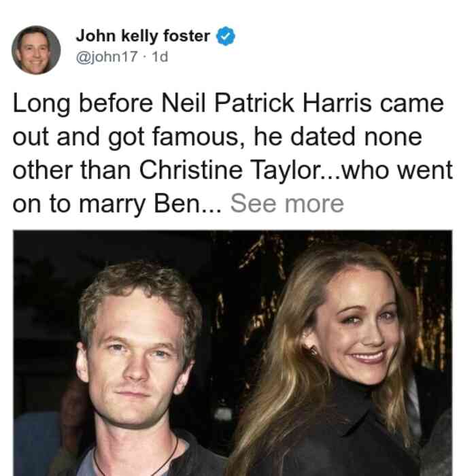This screenshot has height=476, width=476.
Task: Click the blue verified badge
Action: [x=225, y=36]
